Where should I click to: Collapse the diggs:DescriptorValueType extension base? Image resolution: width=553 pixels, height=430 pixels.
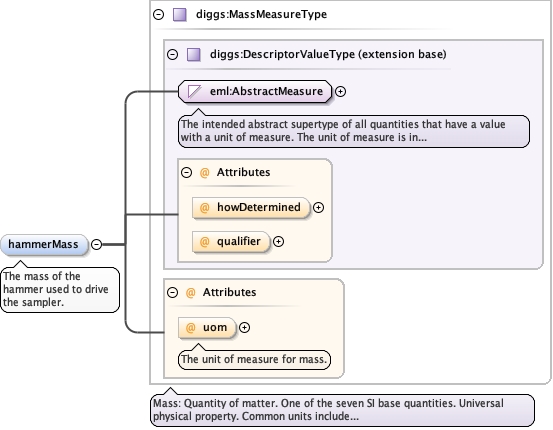point(172,54)
